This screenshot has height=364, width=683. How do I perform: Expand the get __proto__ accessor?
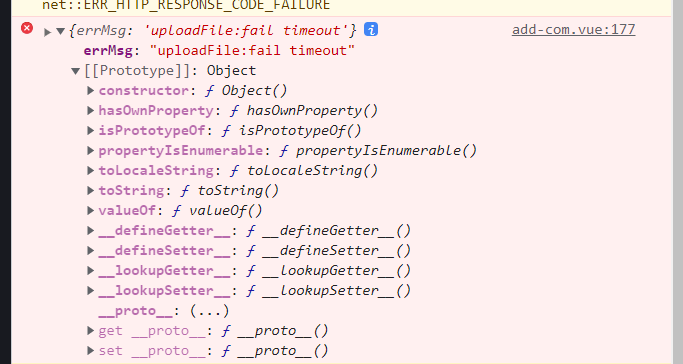pyautogui.click(x=90, y=330)
